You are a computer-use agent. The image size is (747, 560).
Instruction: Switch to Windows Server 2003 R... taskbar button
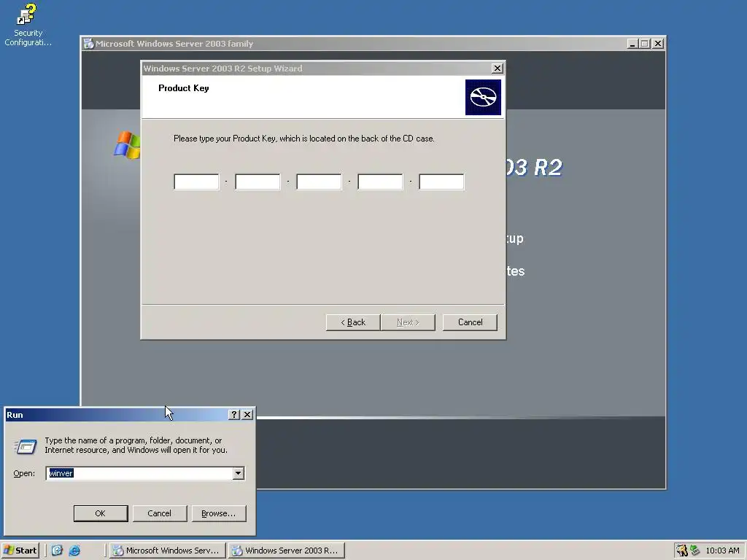286,551
